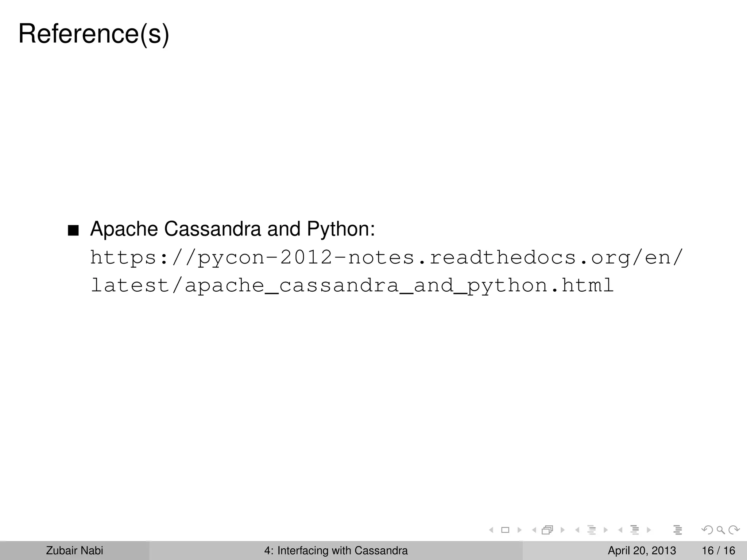747x560 pixels.
Task: Go to the previous frame arrow
Action: click(534, 530)
